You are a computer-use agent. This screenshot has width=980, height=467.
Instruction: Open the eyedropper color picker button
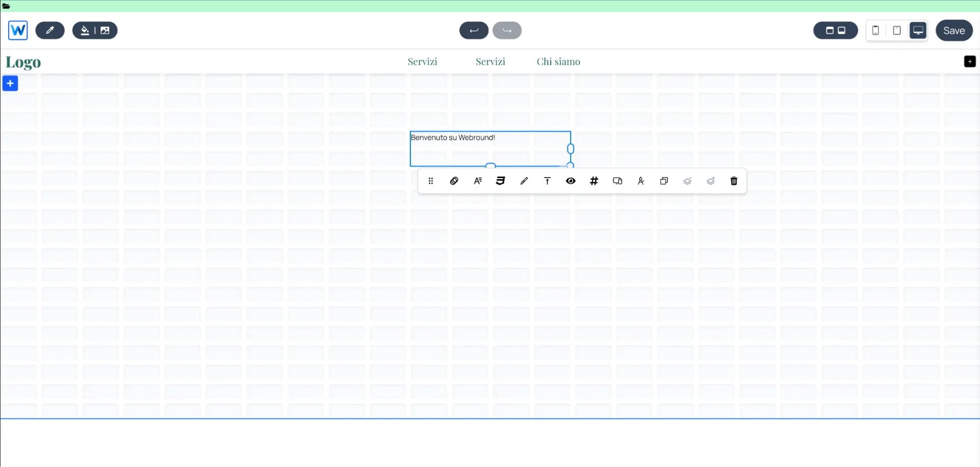[50, 31]
